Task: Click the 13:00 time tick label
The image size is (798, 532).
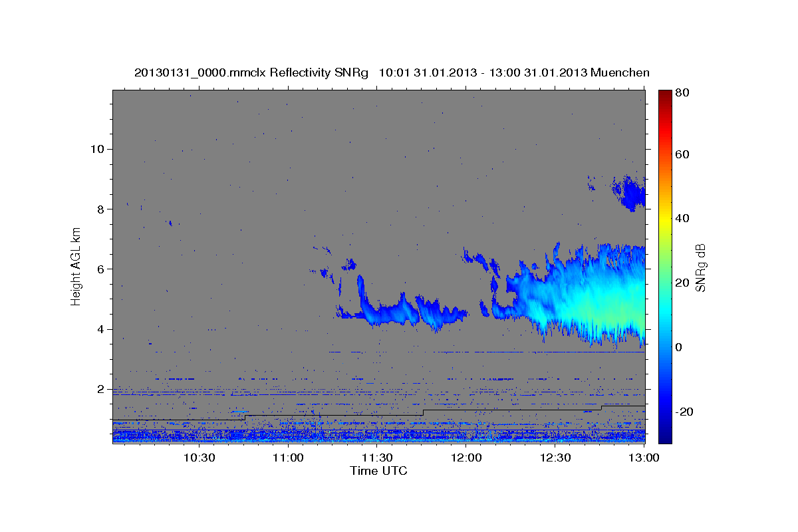Action: [x=644, y=458]
